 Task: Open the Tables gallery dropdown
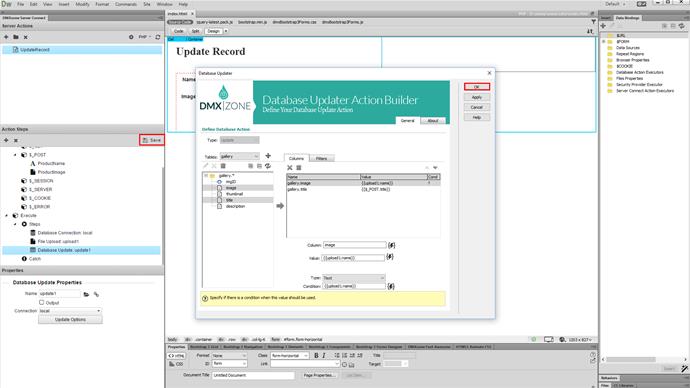point(239,156)
